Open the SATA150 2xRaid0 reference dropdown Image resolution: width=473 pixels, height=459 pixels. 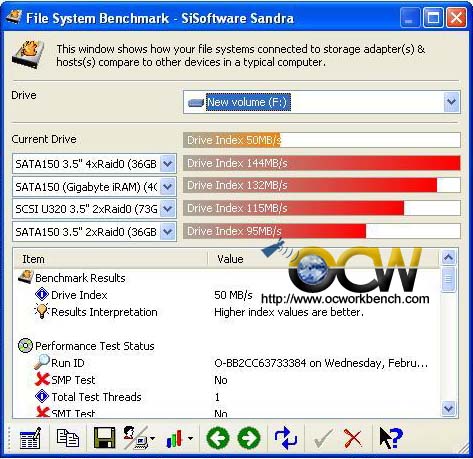tap(168, 231)
